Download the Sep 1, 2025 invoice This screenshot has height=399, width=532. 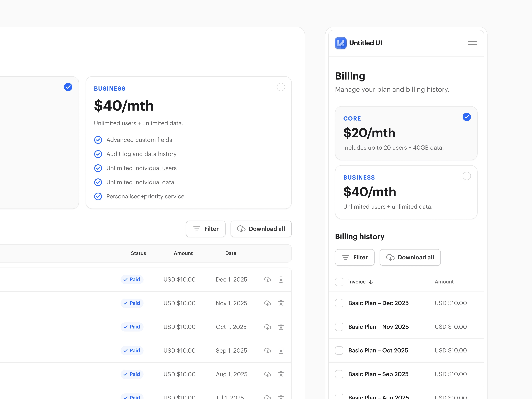[x=267, y=350]
